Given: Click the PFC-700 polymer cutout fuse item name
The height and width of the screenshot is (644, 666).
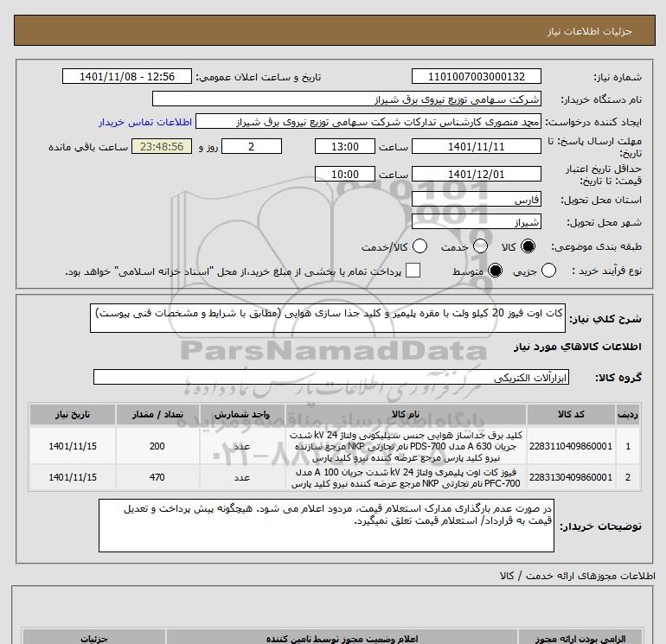Looking at the screenshot, I should coord(406,477).
